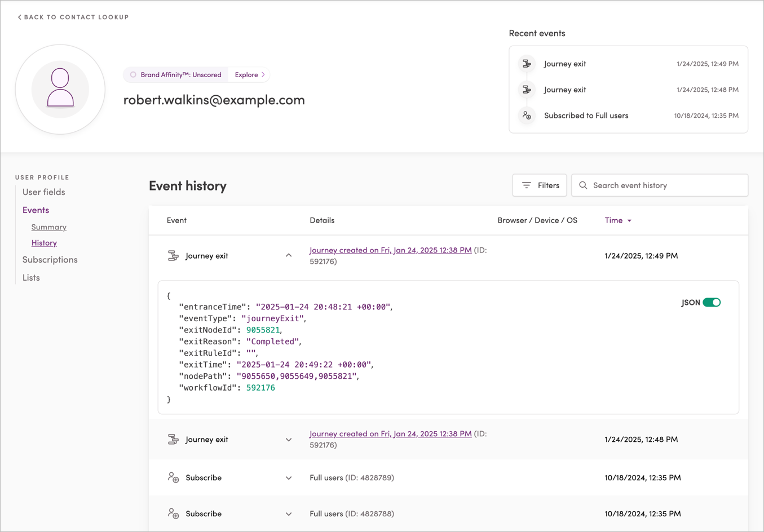Expand Subscribe row ID 4828789
Viewport: 764px width, 532px height.
(x=289, y=478)
